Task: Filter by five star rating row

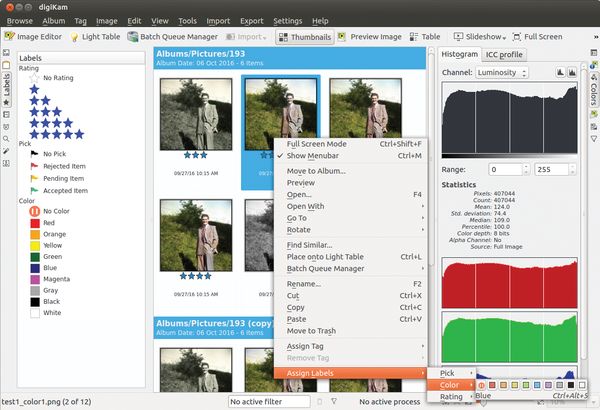Action: click(x=57, y=134)
